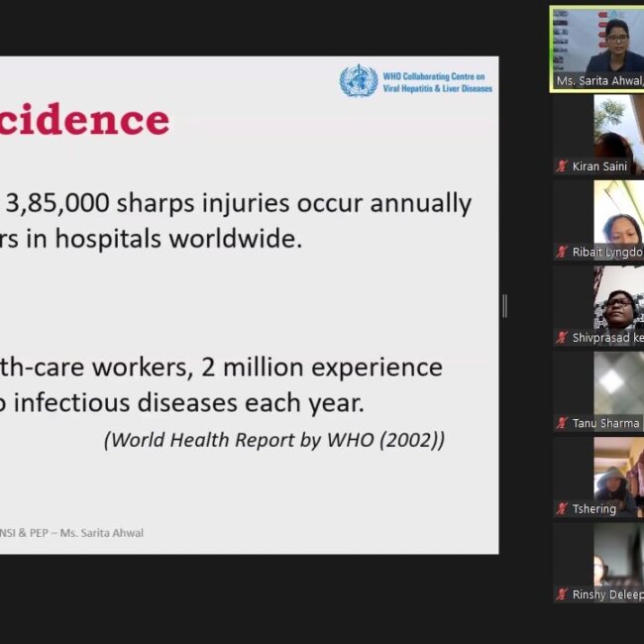The image size is (644, 644).
Task: Click the WHO emblem logo on slide
Action: (358, 81)
